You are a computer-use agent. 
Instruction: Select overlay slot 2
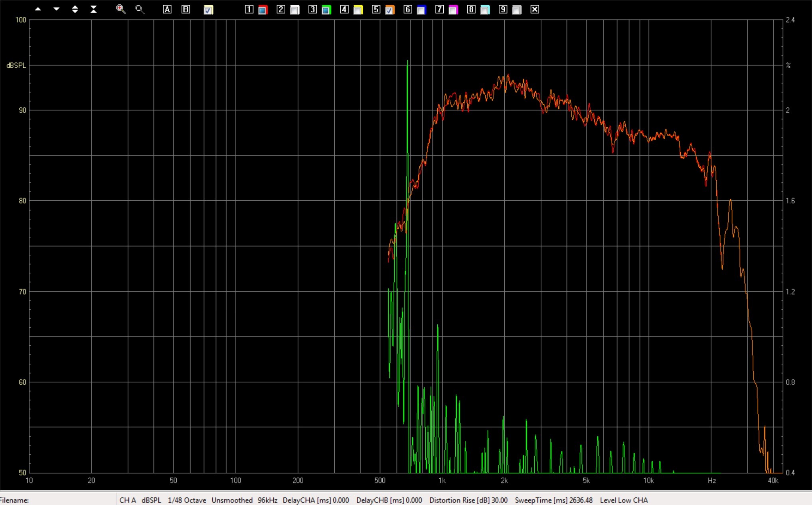pos(281,9)
